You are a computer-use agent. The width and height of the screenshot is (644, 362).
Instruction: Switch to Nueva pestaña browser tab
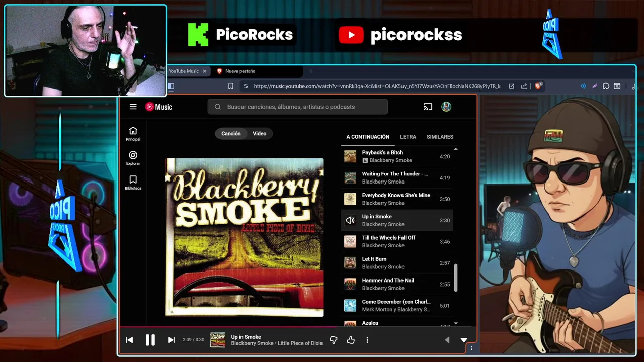pyautogui.click(x=258, y=71)
